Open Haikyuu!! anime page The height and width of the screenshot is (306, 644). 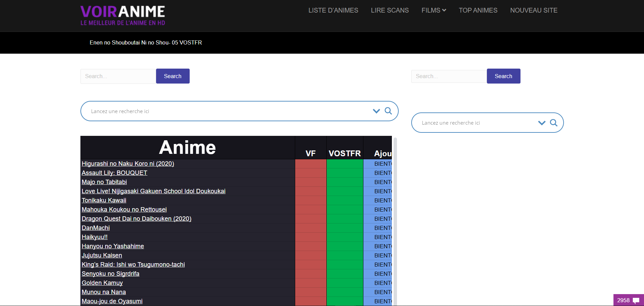(95, 237)
